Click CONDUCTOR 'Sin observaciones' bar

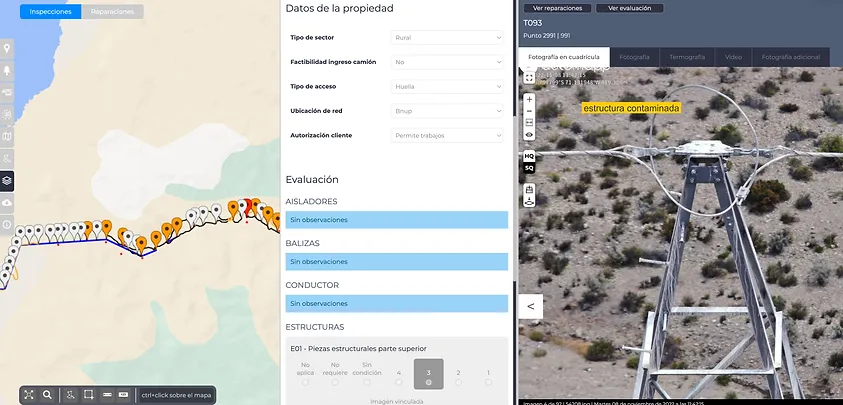[397, 303]
